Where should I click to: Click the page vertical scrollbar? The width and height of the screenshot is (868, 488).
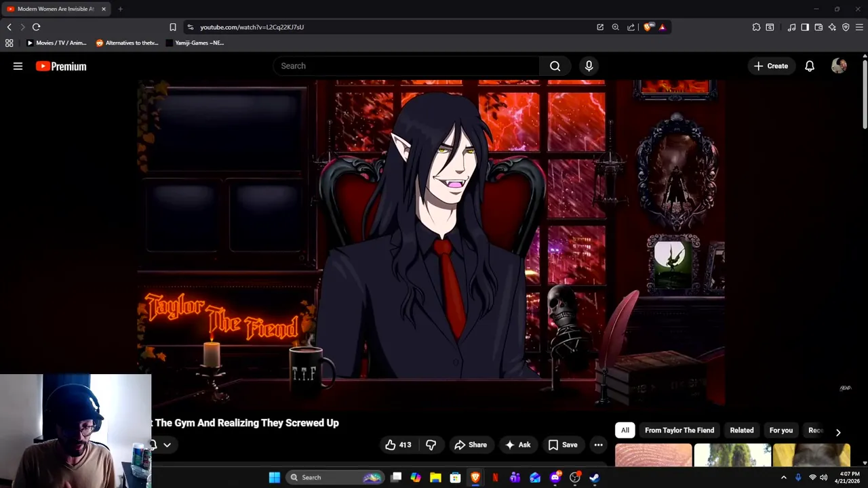pos(865,95)
